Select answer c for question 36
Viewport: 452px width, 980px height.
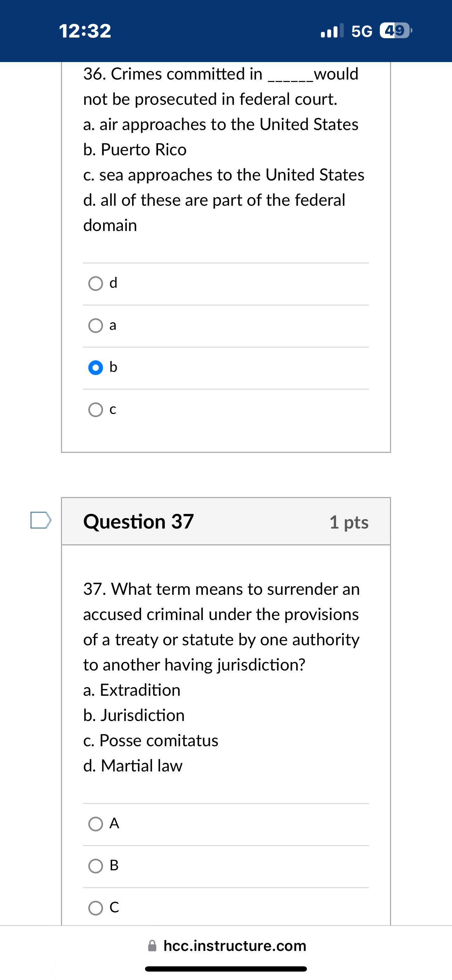96,410
